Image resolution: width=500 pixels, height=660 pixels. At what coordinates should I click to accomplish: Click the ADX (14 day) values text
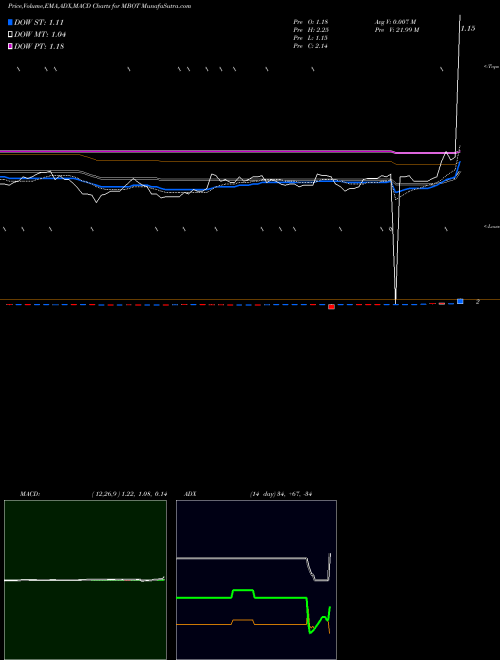(x=280, y=494)
